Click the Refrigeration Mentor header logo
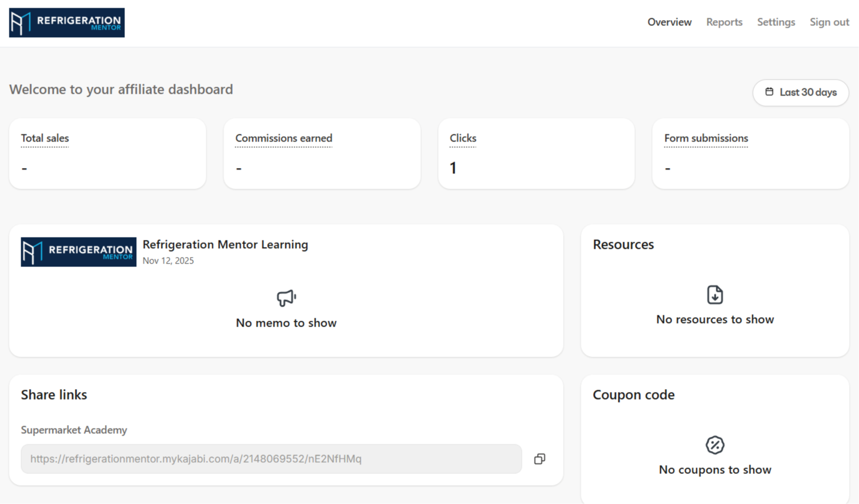The height and width of the screenshot is (504, 859). click(x=67, y=22)
